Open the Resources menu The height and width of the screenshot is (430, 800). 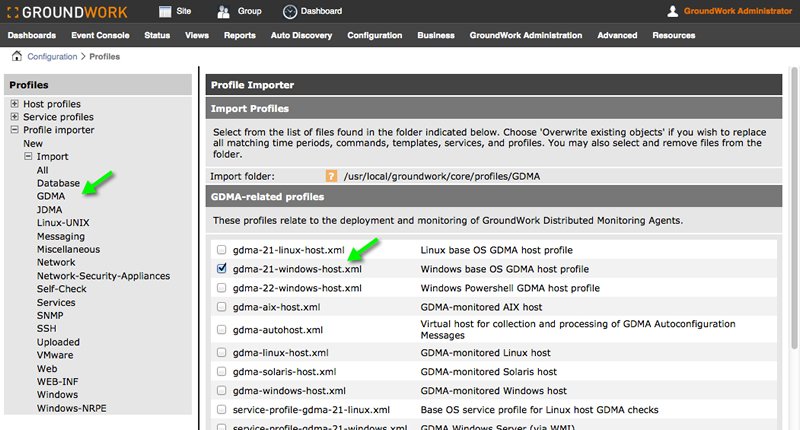(x=673, y=36)
